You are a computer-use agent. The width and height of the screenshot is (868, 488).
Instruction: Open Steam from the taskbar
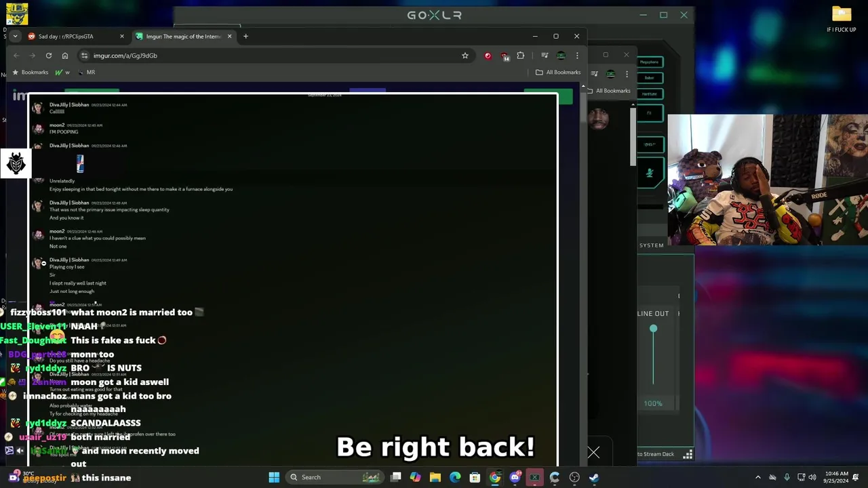594,477
